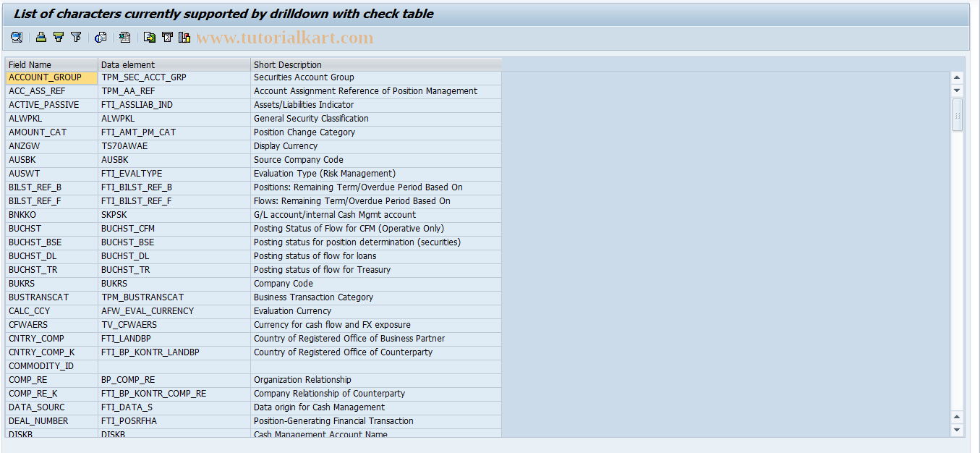This screenshot has height=453, width=980.
Task: Click description 'Securities Account Group'
Action: [x=304, y=77]
